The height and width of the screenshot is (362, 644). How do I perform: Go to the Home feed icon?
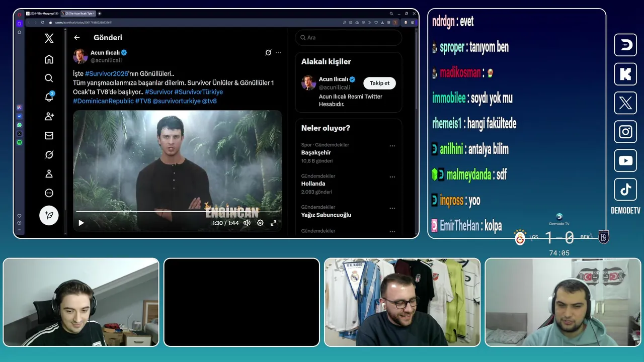pos(49,59)
